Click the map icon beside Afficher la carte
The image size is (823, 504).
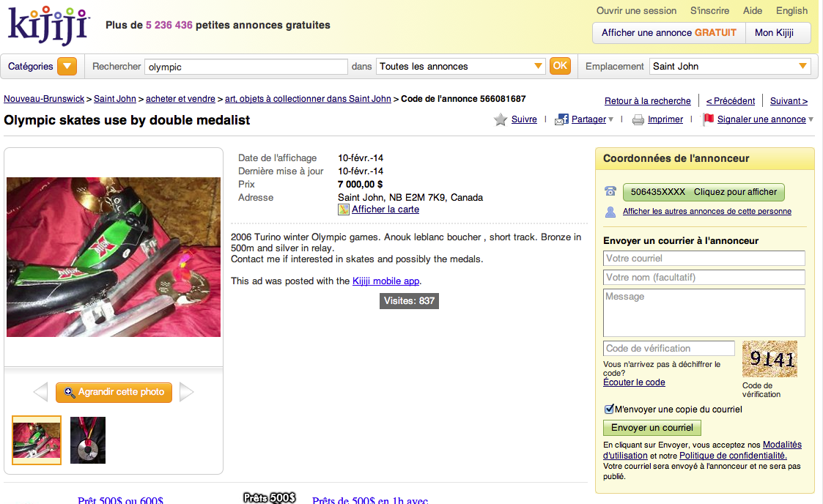coord(344,210)
